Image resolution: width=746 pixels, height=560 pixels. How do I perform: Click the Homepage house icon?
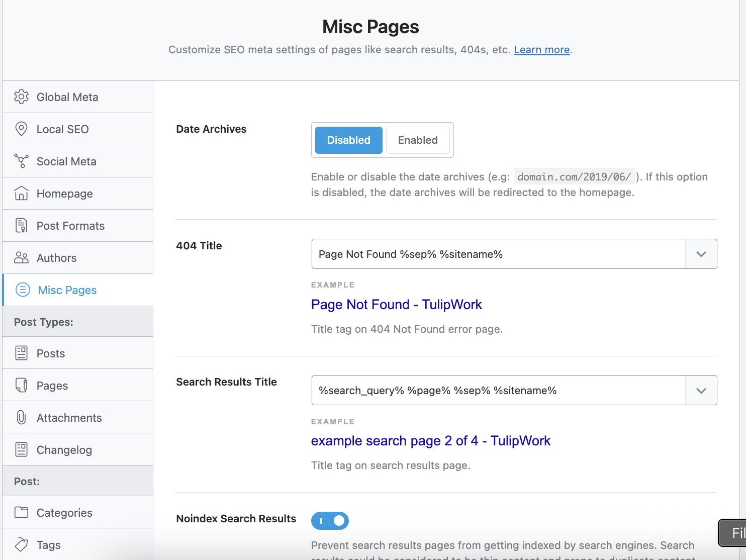tap(21, 193)
